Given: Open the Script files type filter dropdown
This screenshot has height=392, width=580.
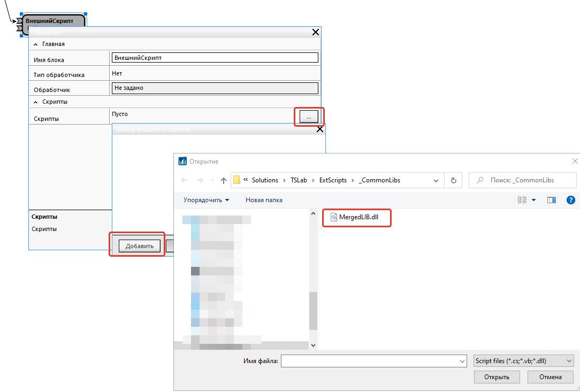Looking at the screenshot, I should [523, 361].
